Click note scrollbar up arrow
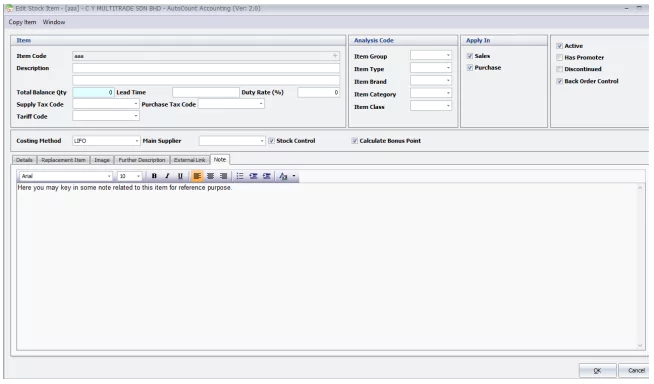This screenshot has height=384, width=654. 640,188
